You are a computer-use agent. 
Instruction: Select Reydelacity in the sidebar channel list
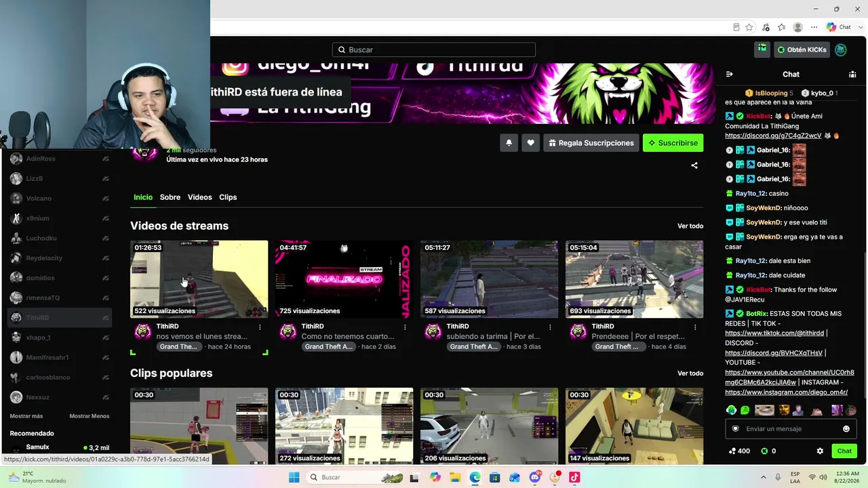[x=60, y=258]
